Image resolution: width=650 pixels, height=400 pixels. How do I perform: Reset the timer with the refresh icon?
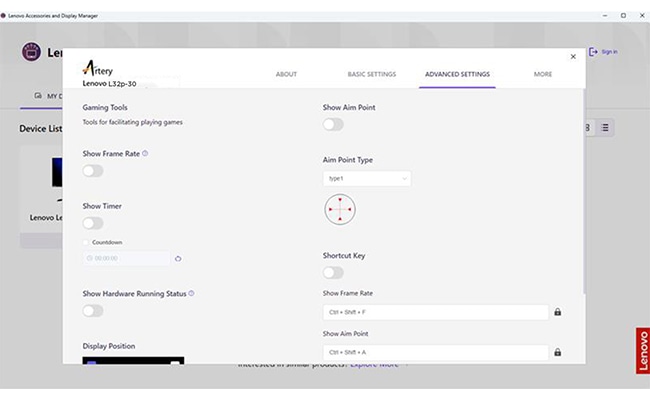click(178, 258)
